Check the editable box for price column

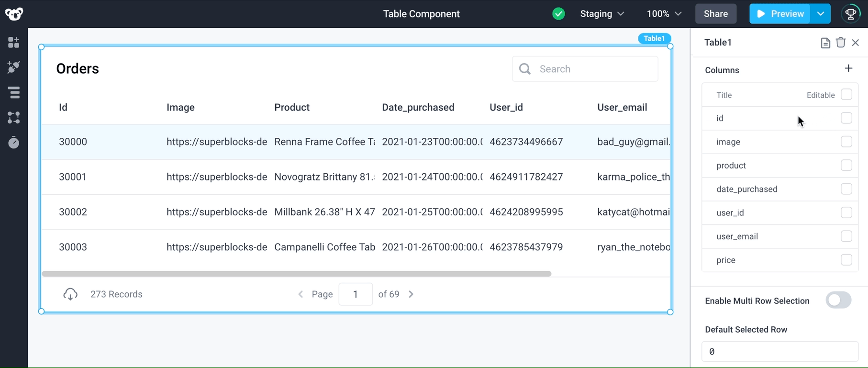pos(846,260)
